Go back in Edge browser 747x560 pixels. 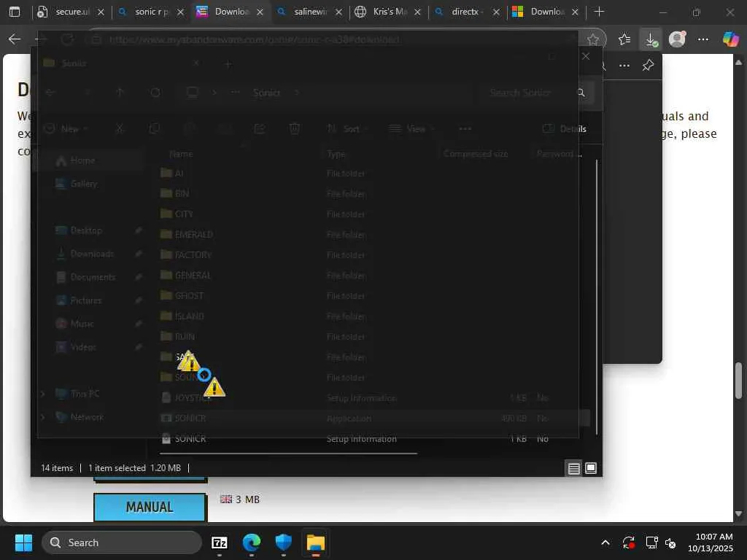click(15, 39)
